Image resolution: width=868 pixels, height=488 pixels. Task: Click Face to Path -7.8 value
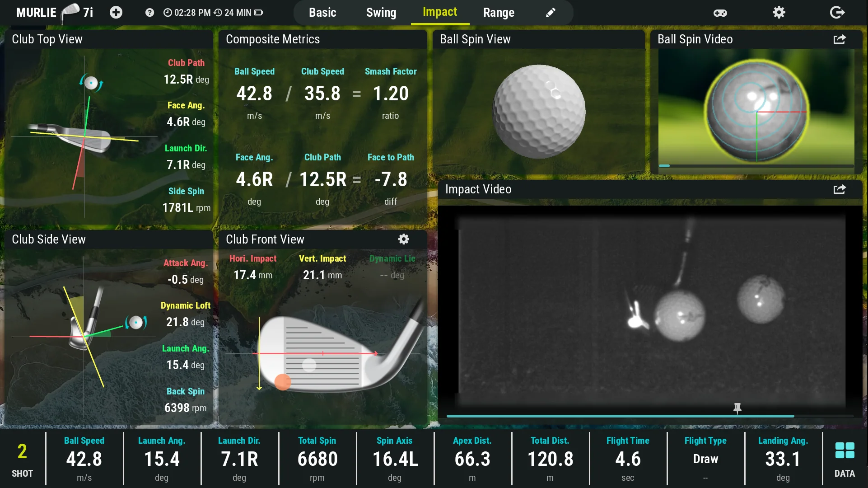[391, 179]
